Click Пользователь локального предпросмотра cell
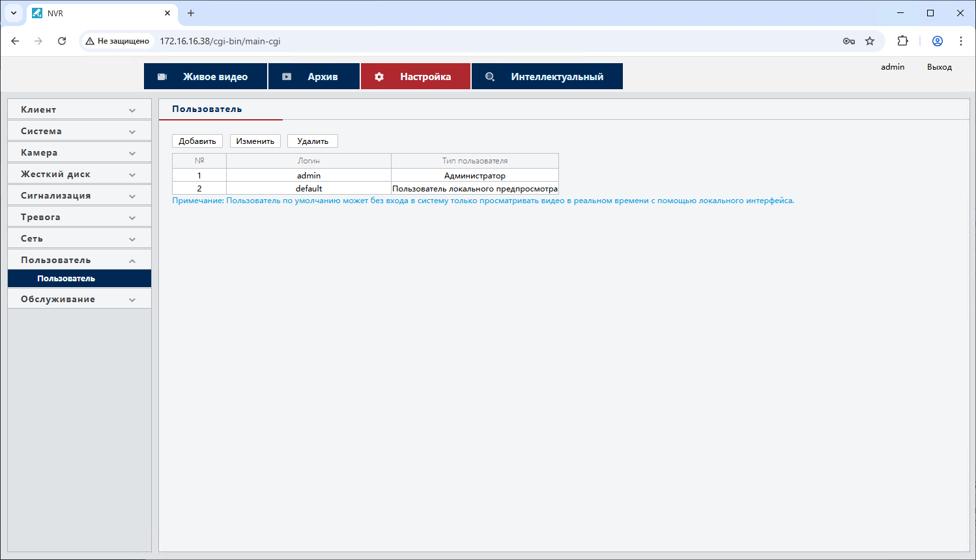The height and width of the screenshot is (560, 976). tap(475, 188)
